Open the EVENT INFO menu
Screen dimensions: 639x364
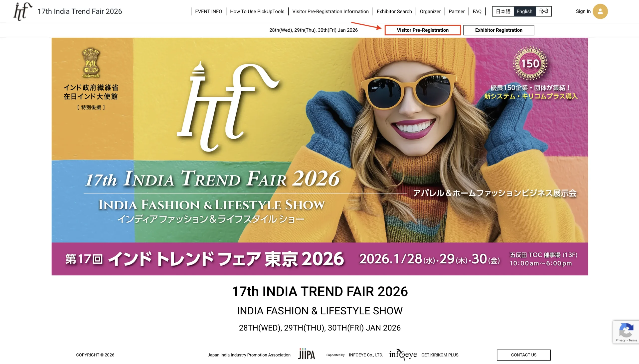(208, 11)
